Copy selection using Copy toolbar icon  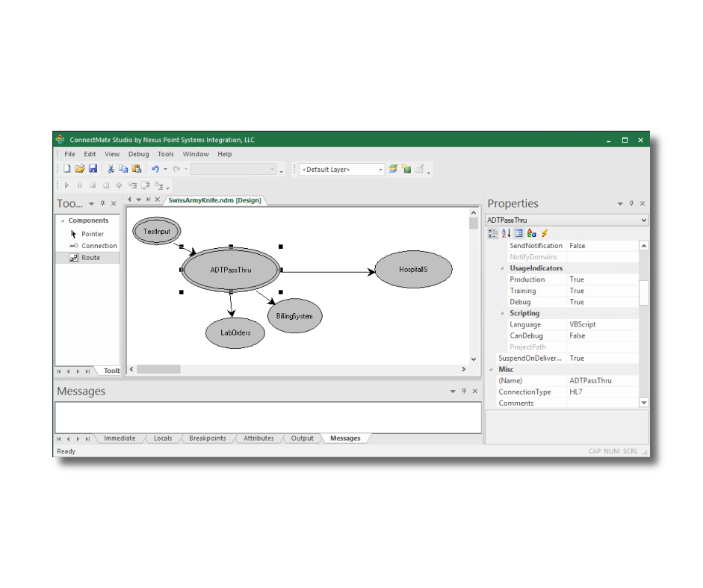click(123, 169)
